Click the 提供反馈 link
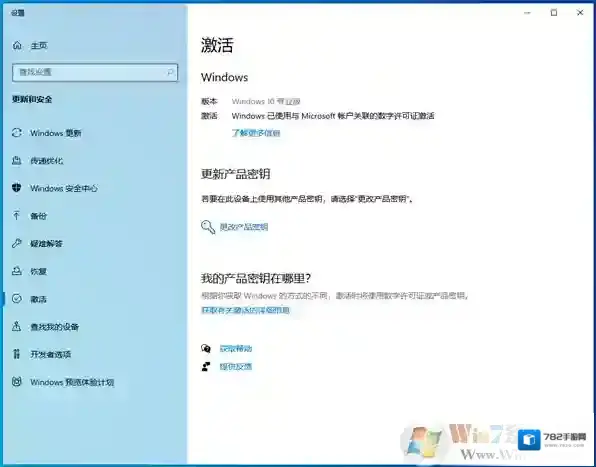This screenshot has width=596, height=467. pyautogui.click(x=236, y=367)
